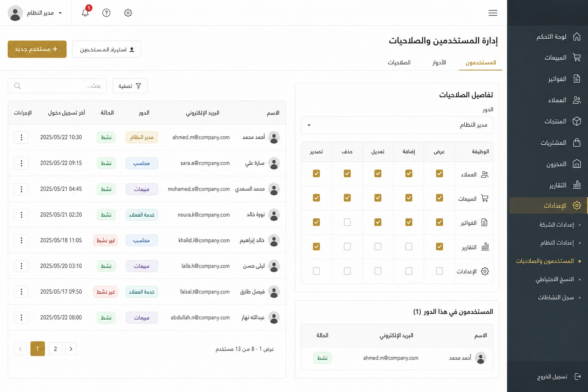588x392 pixels.
Task: Click in the بحث search field
Action: [x=57, y=86]
